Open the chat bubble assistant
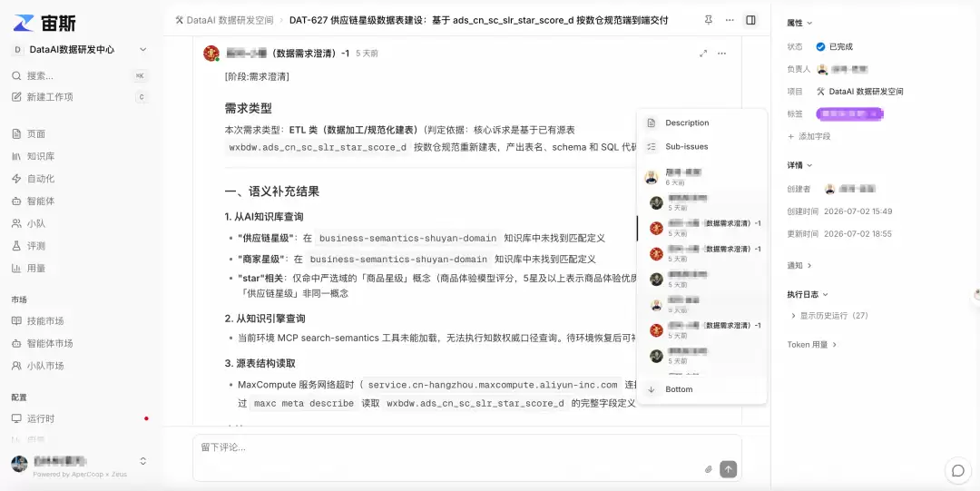The height and width of the screenshot is (491, 980). point(957,471)
